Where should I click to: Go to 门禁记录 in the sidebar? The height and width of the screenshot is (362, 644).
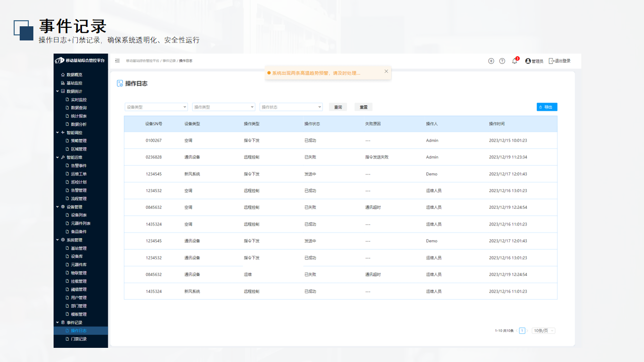click(x=78, y=339)
